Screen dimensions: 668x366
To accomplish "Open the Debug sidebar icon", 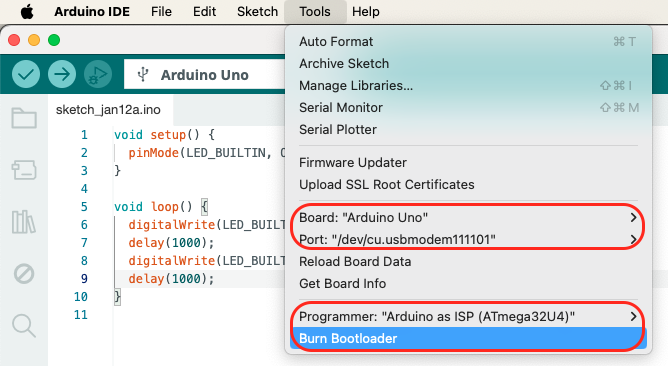I will click(24, 274).
